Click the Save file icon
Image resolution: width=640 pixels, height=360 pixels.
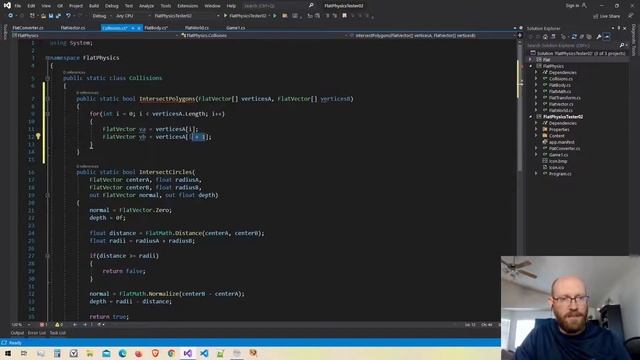(51, 16)
